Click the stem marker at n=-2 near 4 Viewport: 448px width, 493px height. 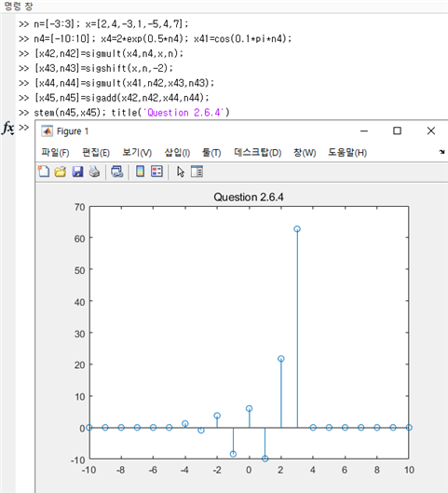(217, 416)
